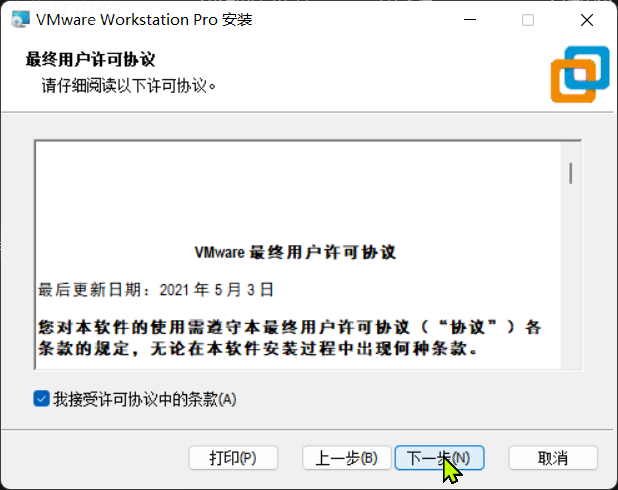The width and height of the screenshot is (618, 490).
Task: Click the VMware overlapping squares logo
Action: (x=580, y=74)
